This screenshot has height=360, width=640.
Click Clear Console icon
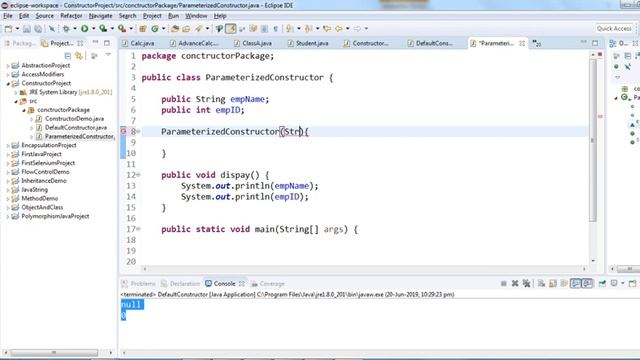(x=542, y=284)
